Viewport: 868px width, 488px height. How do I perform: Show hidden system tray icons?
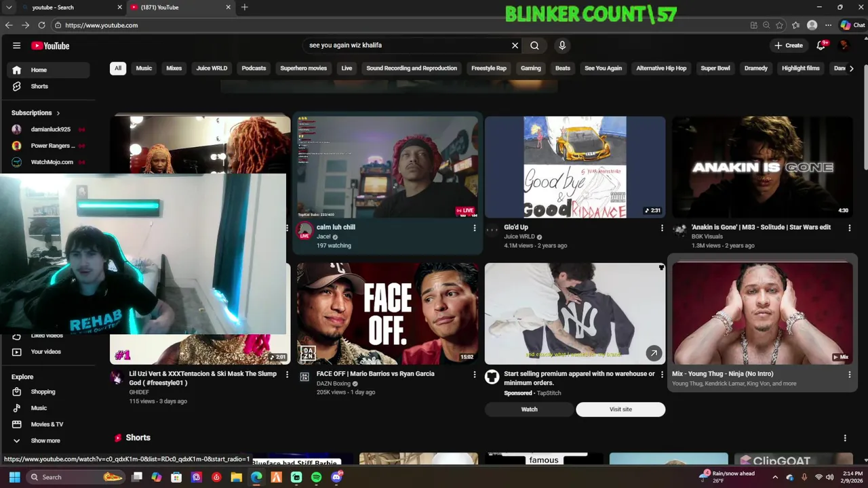[x=775, y=477]
